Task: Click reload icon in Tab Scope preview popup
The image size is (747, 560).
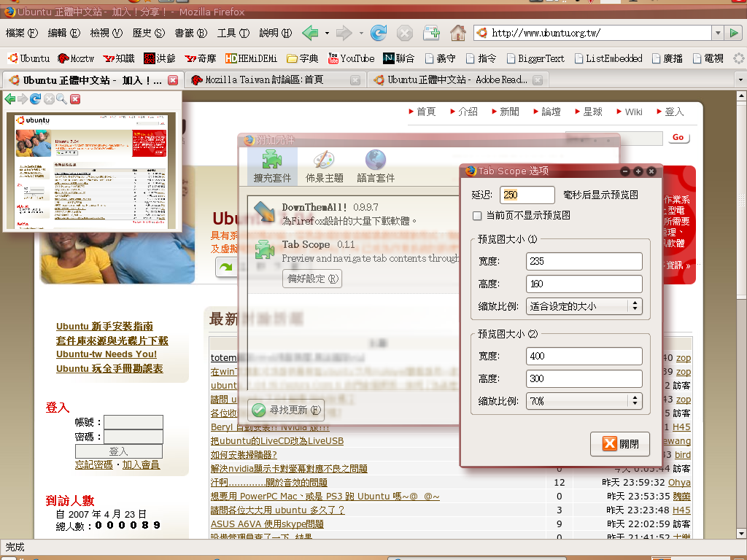Action: (x=35, y=98)
